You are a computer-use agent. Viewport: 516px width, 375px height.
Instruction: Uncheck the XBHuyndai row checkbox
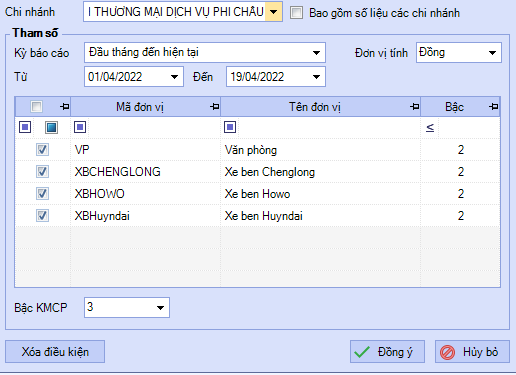pos(42,215)
